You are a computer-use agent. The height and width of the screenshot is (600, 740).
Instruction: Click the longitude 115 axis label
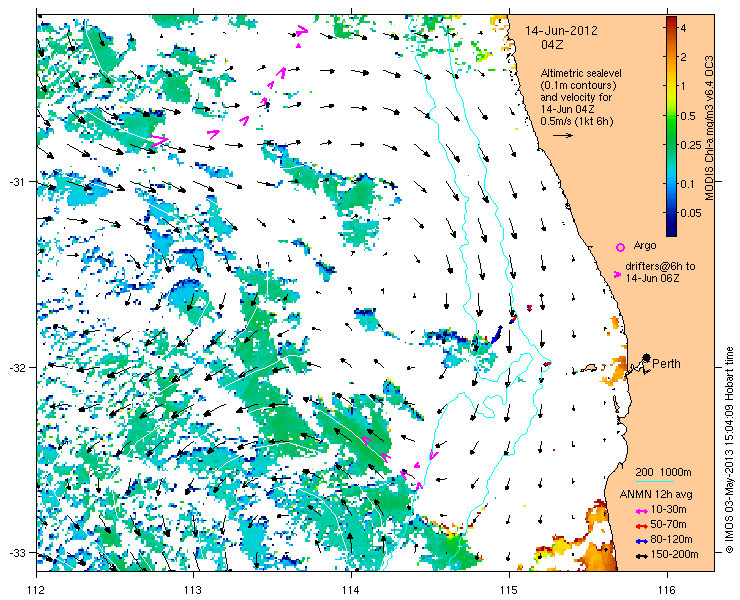[509, 590]
